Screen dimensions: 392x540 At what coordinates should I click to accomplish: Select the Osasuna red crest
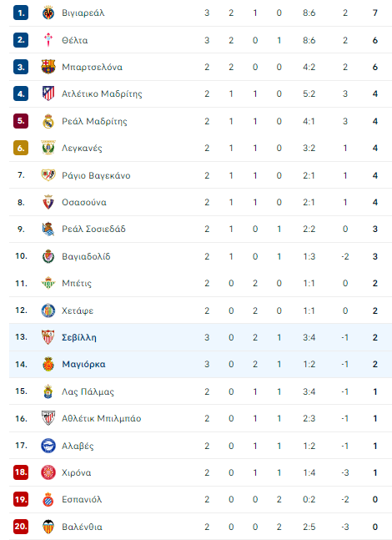[48, 202]
